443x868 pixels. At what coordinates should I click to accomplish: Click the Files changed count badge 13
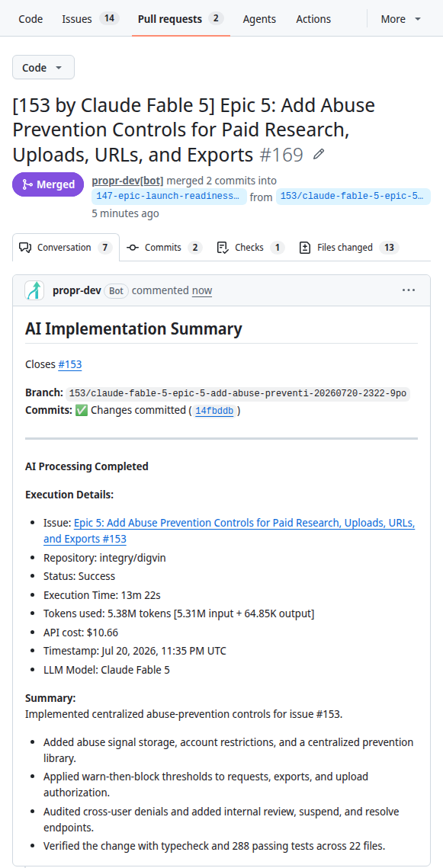pyautogui.click(x=389, y=248)
